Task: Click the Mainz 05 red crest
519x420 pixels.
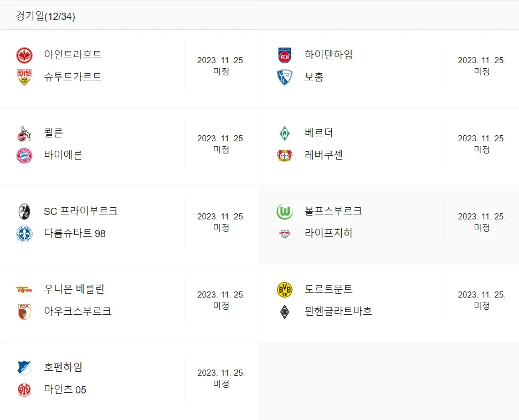Action: [24, 390]
